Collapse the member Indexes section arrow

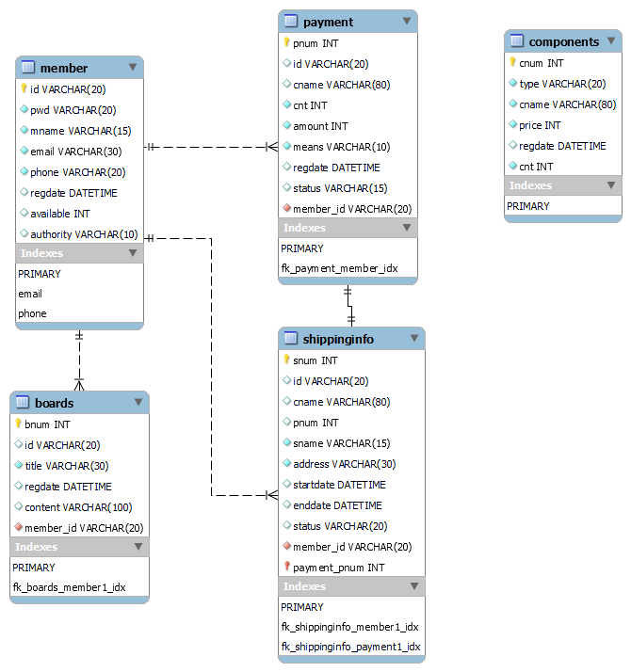click(133, 253)
